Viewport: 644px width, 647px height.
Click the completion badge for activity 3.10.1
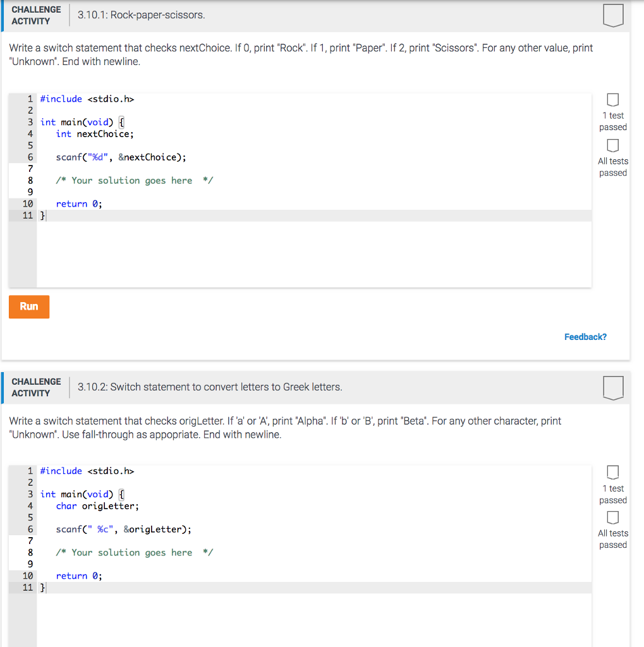612,16
